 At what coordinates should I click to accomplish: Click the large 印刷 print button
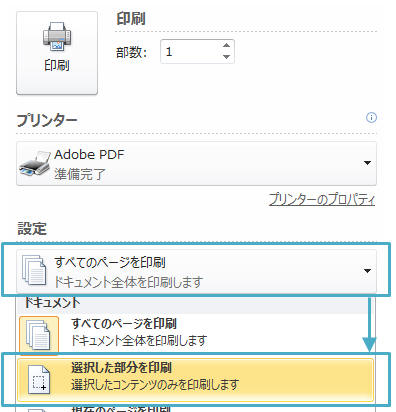[57, 53]
